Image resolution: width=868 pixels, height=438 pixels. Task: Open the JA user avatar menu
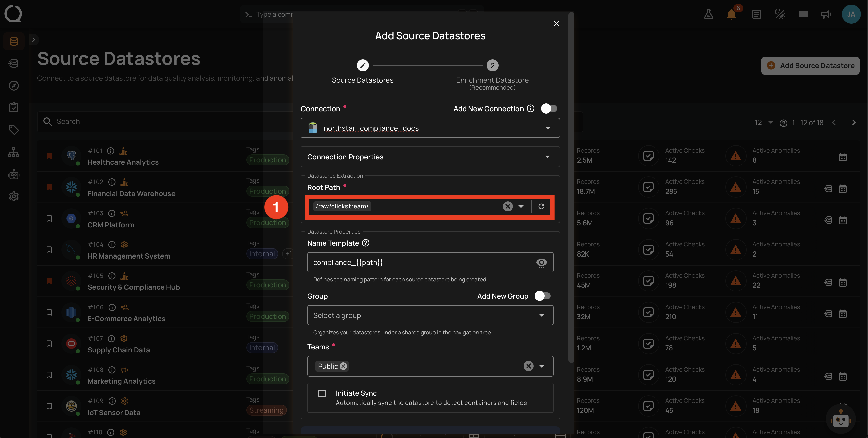click(851, 14)
